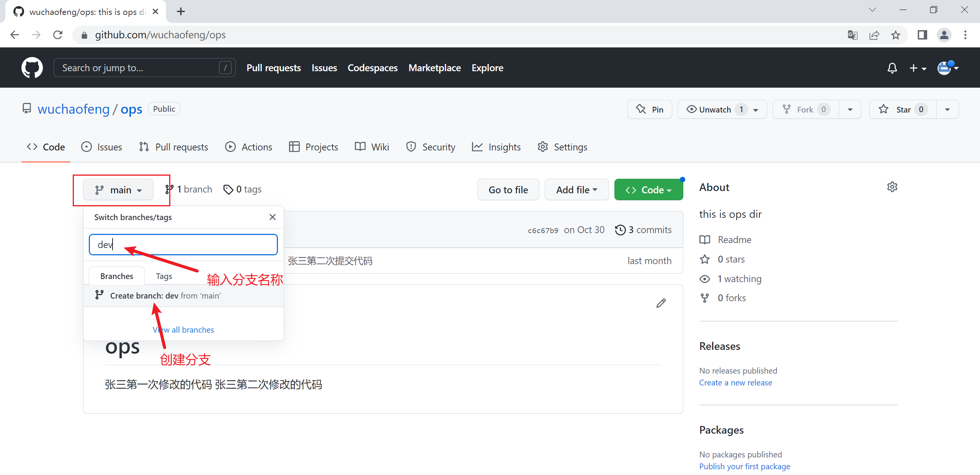The width and height of the screenshot is (980, 475).
Task: Click Create a new release
Action: click(x=735, y=382)
